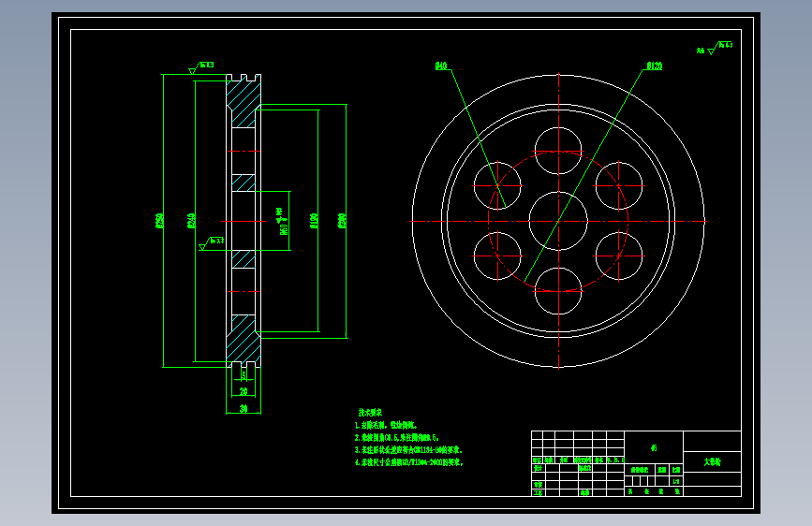Click technical note line 2 about C0.5 chamfer
The image size is (812, 526).
pyautogui.click(x=397, y=437)
